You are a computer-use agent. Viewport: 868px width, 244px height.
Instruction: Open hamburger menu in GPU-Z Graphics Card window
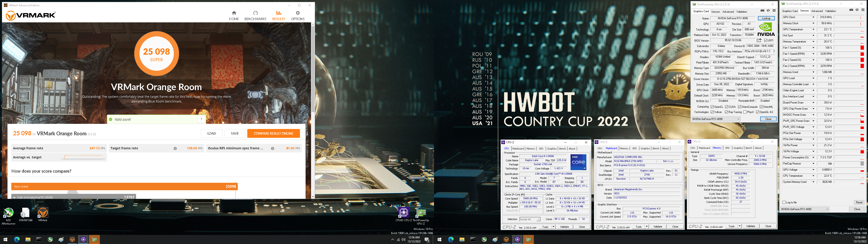coord(774,10)
